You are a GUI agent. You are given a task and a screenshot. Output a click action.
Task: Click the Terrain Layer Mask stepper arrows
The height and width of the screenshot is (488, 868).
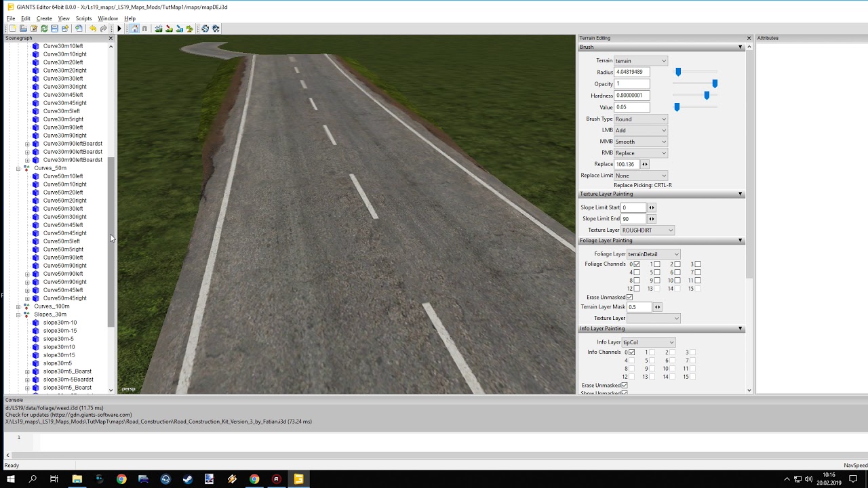[x=657, y=307]
